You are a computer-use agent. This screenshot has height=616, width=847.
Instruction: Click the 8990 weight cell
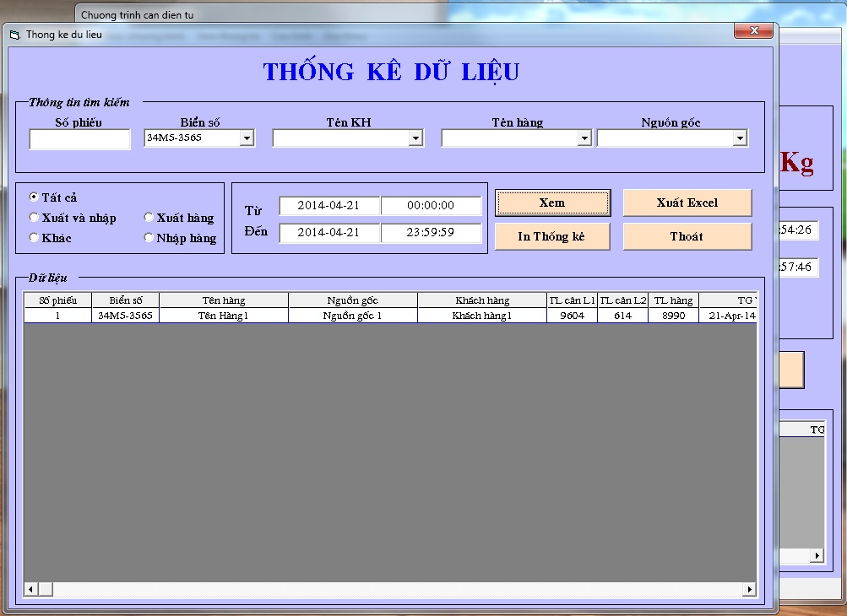(x=674, y=316)
